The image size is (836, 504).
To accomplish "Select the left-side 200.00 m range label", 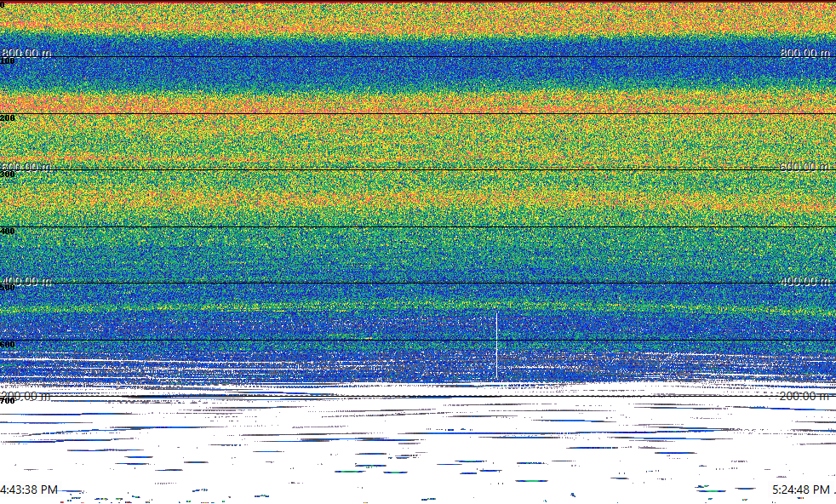I will point(26,396).
